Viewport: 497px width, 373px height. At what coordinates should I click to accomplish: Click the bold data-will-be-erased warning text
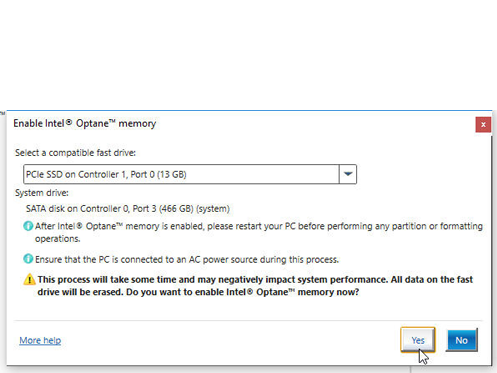pos(255,286)
